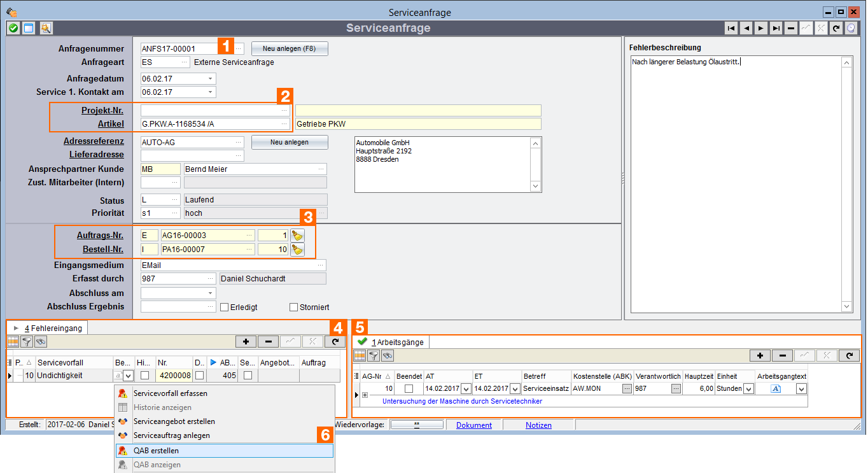Open the Anfragedatum date dropdown
868x473 pixels.
pyautogui.click(x=210, y=79)
